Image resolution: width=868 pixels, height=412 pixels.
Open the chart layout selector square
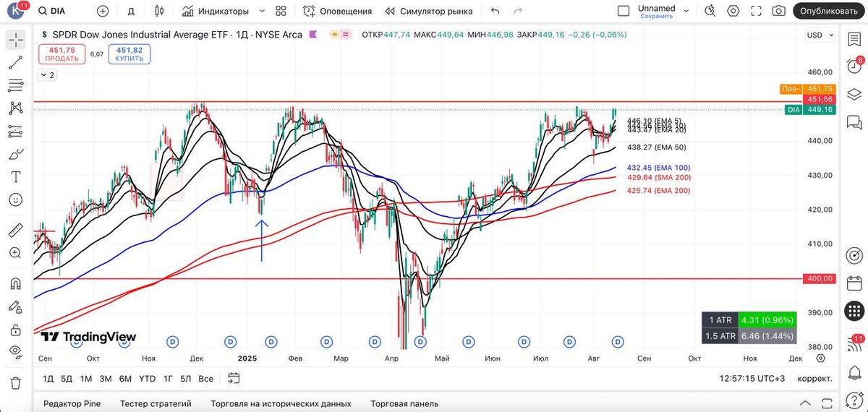coord(624,11)
